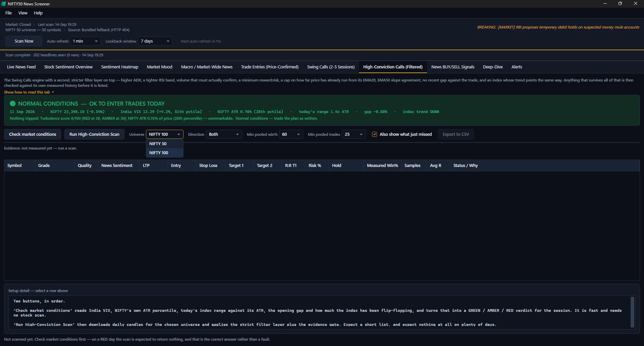
Task: Collapse the Universe combo box
Action: point(164,134)
